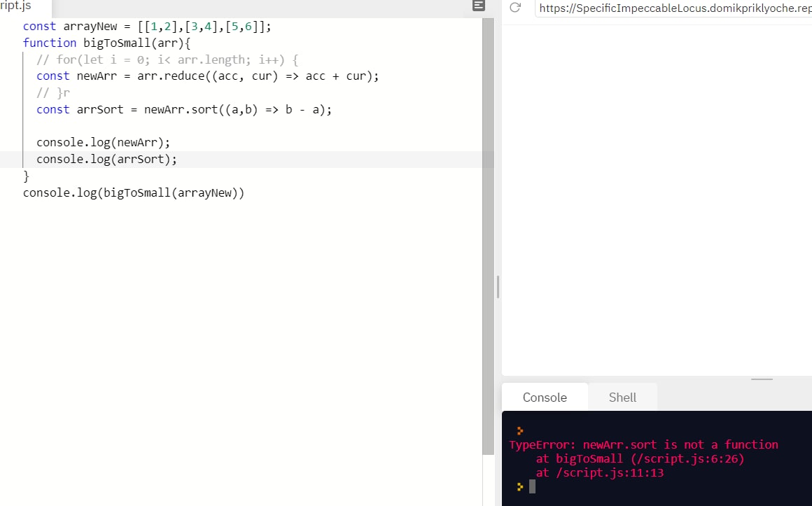Click the 'at /script.js:11:13' stack trace line
The width and height of the screenshot is (812, 506).
coord(599,473)
